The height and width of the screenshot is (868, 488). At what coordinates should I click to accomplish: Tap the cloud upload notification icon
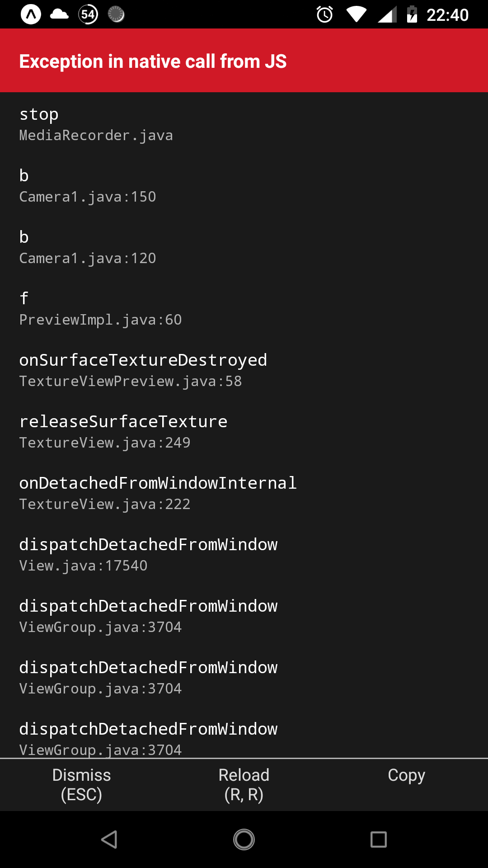[x=59, y=15]
